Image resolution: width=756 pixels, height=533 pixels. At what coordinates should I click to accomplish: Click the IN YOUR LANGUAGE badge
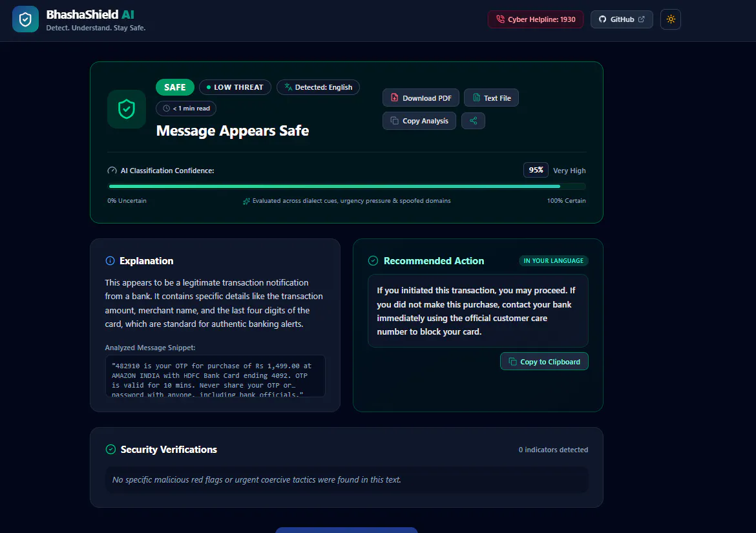coord(553,261)
